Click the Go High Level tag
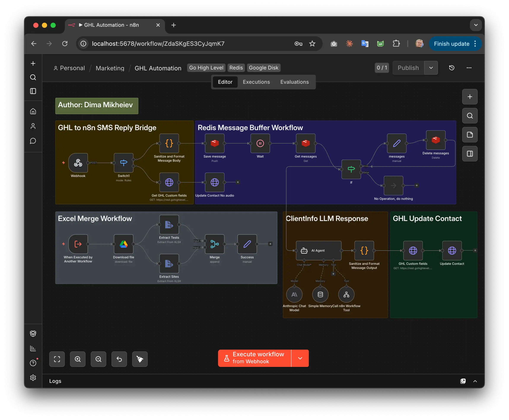The image size is (509, 420). [206, 68]
